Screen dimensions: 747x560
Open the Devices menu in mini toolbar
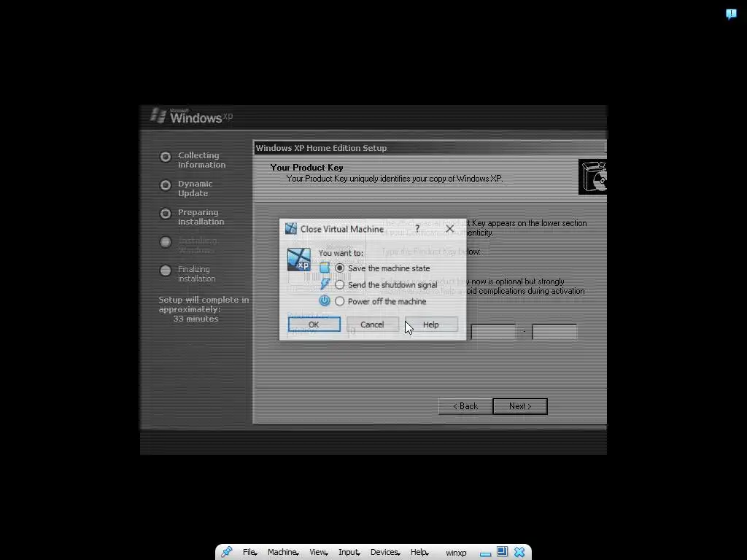click(384, 552)
